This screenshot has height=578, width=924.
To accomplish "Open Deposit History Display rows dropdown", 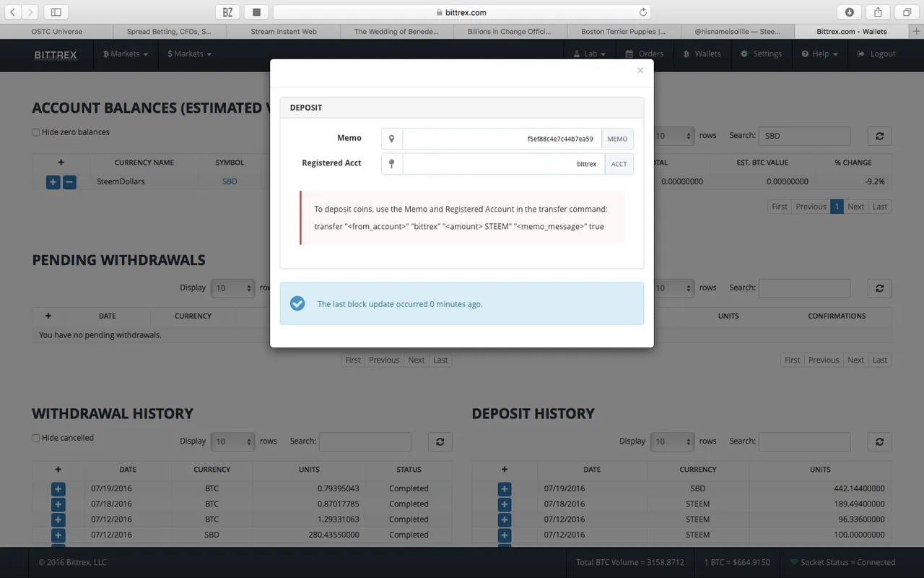I will tap(672, 441).
